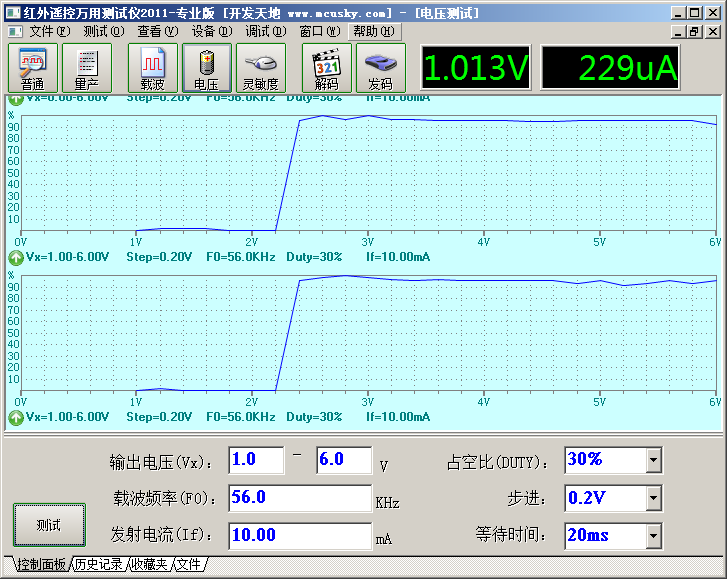This screenshot has width=727, height=579.
Task: Open the 载波 (carrier wave) test icon
Action: (x=153, y=68)
